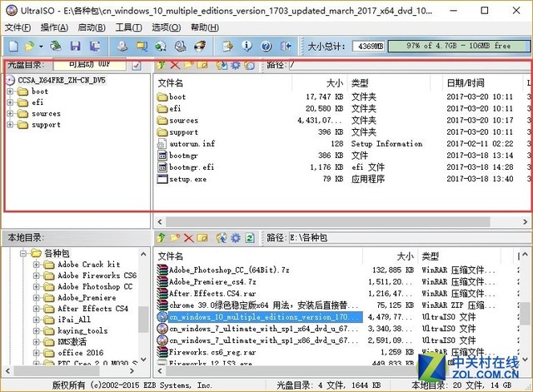533x392 pixels.
Task: Click the Up arrow in disc image toolbar
Action: [x=161, y=65]
